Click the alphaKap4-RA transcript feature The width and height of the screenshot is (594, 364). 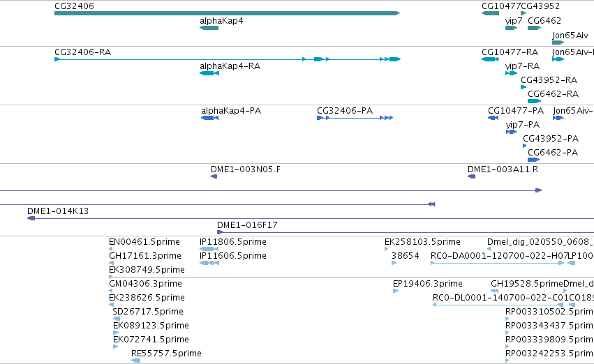pos(209,73)
